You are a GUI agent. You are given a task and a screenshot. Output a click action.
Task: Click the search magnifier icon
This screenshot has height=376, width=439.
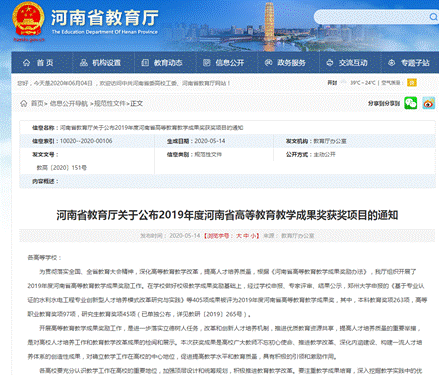click(x=433, y=17)
